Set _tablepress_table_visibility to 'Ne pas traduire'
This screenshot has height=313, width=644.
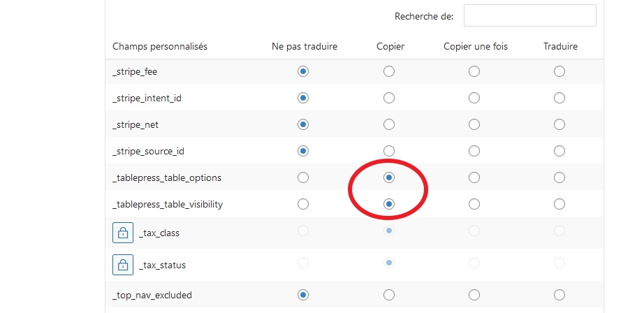[x=303, y=204]
